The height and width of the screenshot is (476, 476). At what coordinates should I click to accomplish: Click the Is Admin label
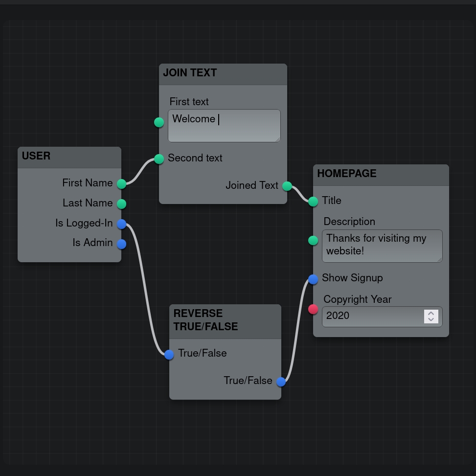(x=92, y=243)
